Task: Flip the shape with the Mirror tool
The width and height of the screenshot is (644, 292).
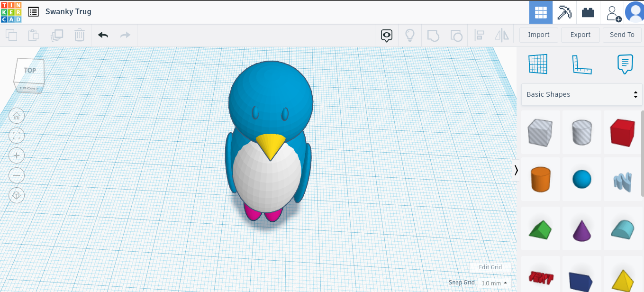Action: pyautogui.click(x=502, y=35)
